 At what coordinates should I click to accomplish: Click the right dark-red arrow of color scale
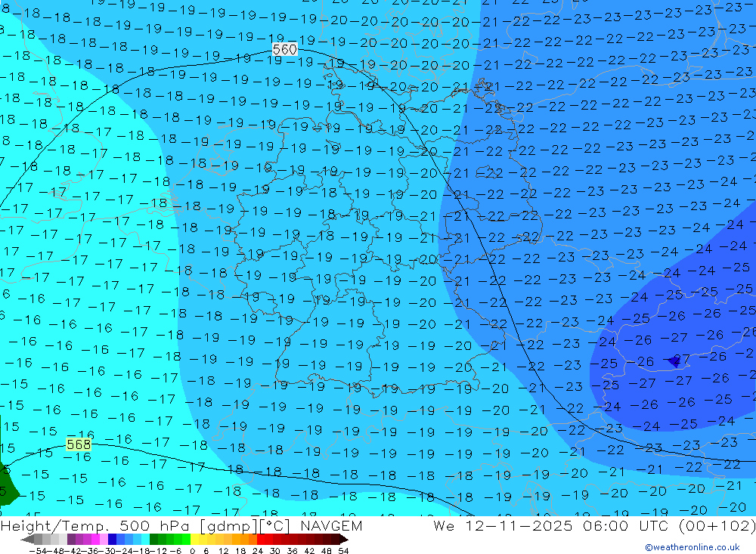pos(344,540)
